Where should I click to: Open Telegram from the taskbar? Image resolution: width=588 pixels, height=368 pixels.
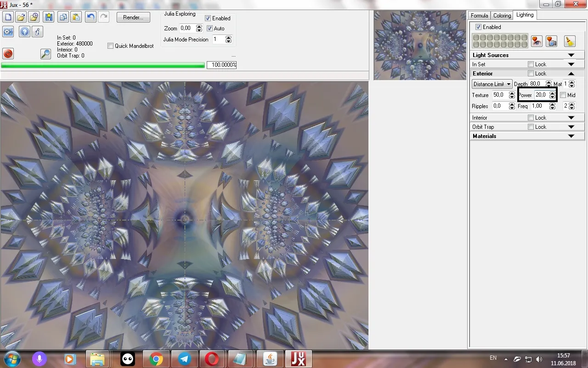click(185, 359)
